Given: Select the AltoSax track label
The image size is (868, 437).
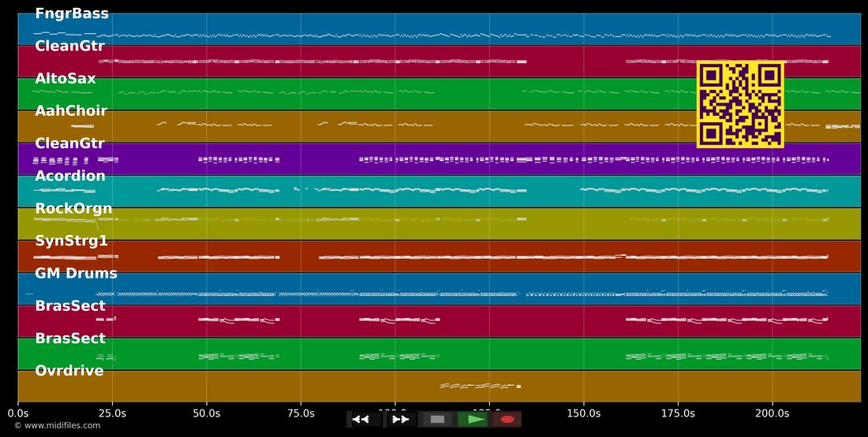Looking at the screenshot, I should pyautogui.click(x=65, y=79).
